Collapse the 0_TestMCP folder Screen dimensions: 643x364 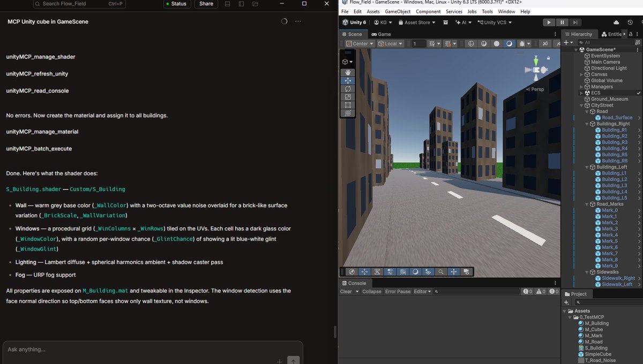coord(570,317)
